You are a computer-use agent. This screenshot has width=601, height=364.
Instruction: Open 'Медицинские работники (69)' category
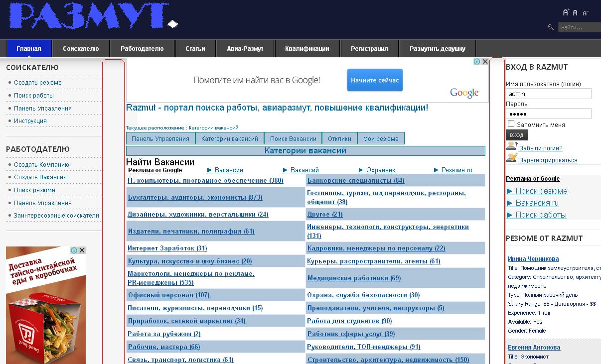click(354, 278)
